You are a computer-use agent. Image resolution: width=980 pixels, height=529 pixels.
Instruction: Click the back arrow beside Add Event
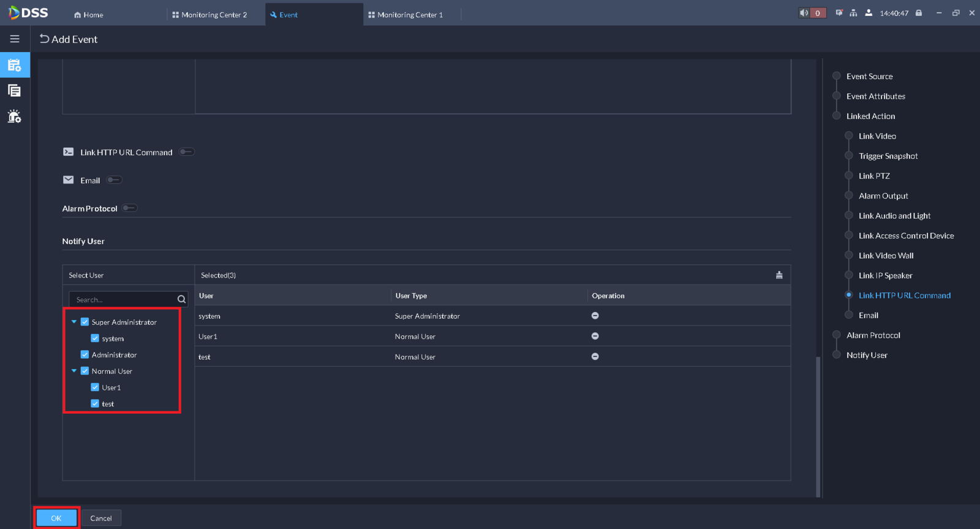click(44, 39)
